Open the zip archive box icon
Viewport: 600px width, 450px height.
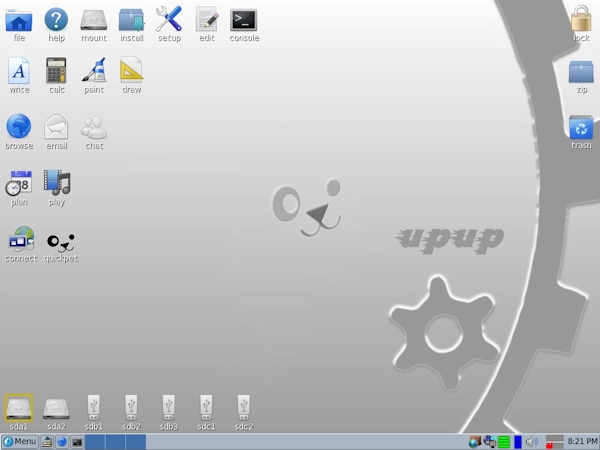581,72
